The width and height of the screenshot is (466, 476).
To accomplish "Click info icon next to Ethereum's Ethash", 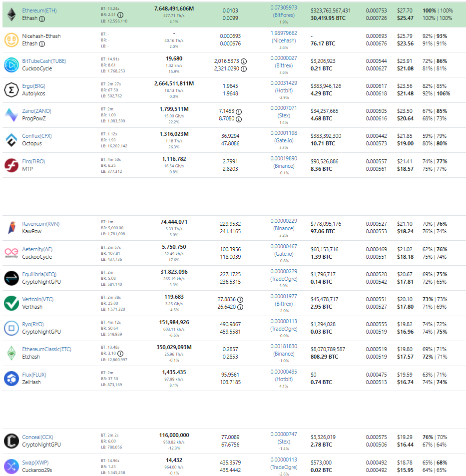I will pos(42,19).
